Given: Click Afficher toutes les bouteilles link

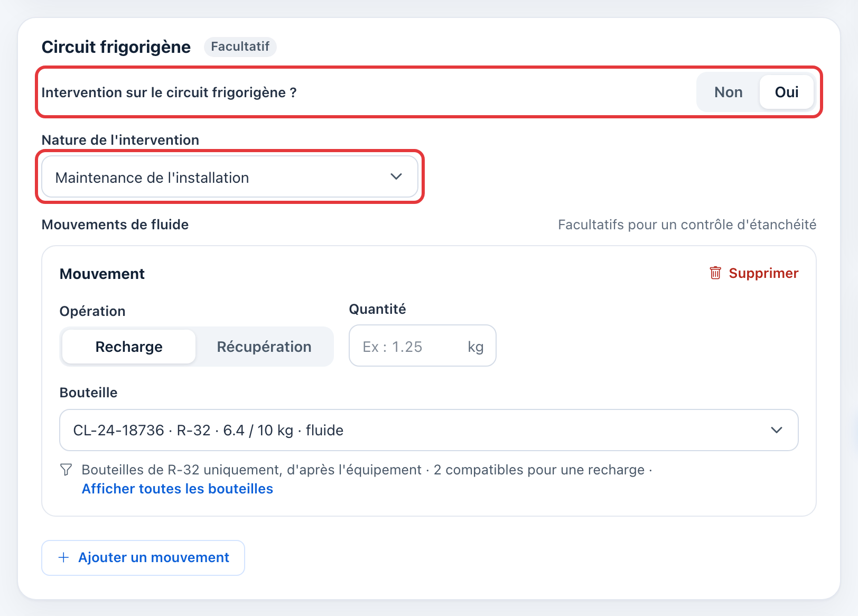Looking at the screenshot, I should click(x=178, y=489).
